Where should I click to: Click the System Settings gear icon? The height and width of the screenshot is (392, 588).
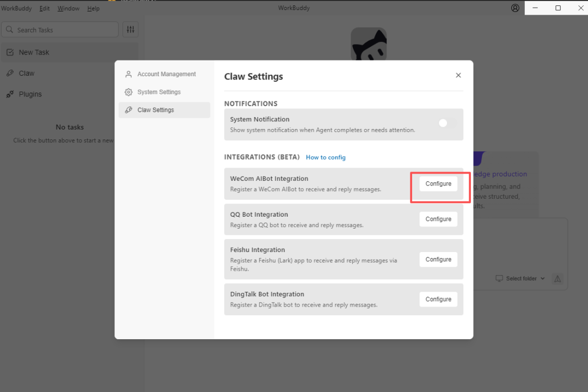pos(128,92)
